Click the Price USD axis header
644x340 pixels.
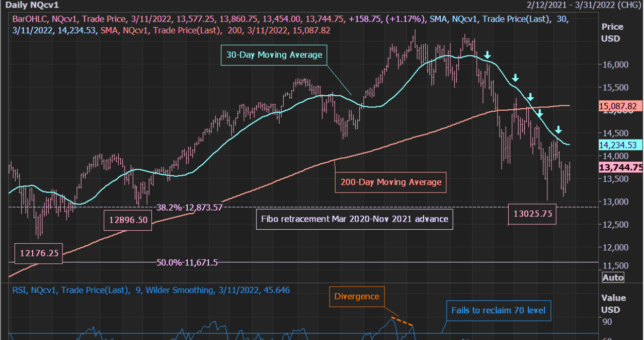[612, 33]
